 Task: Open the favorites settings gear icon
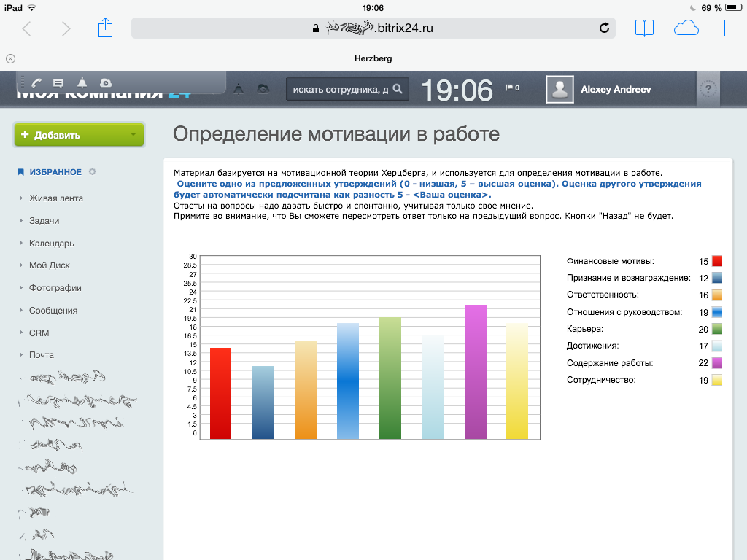point(92,172)
